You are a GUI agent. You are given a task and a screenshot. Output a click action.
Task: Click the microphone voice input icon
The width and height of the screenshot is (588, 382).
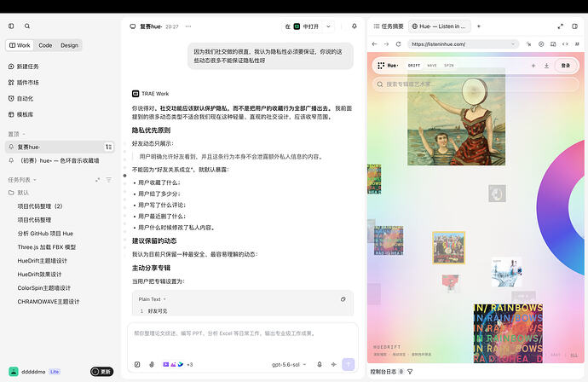[320, 364]
